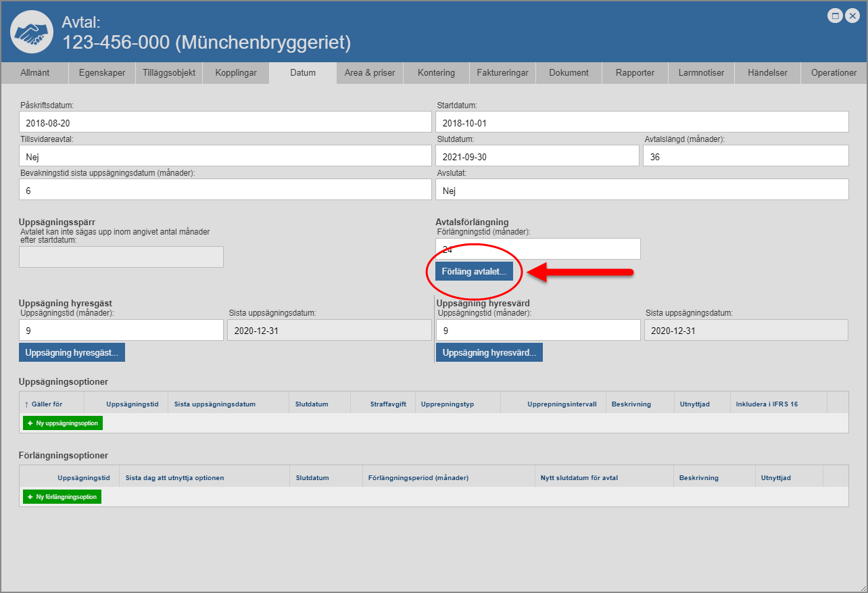Screen dimensions: 868x593
Task: Click the handshake agreement icon in header
Action: pos(32,32)
